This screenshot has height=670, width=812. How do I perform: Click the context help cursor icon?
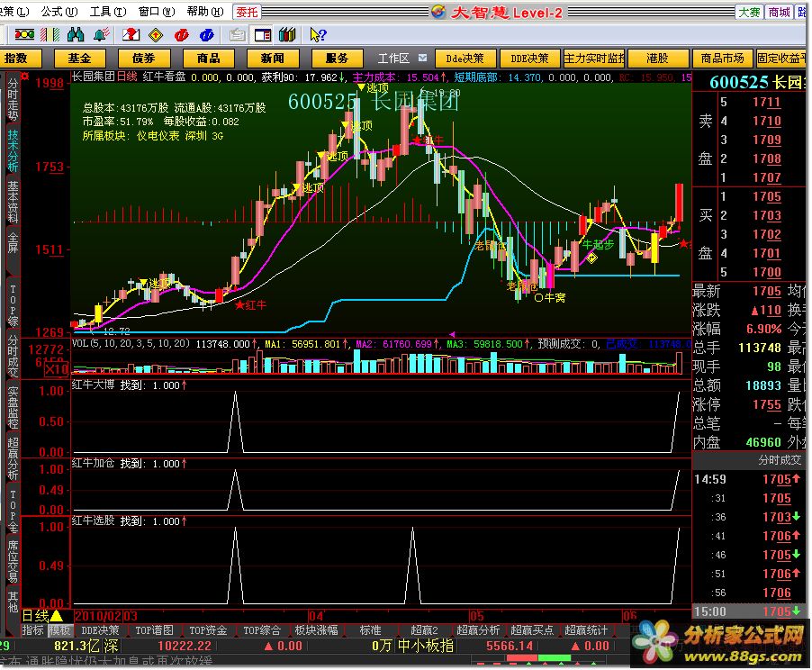click(x=318, y=35)
